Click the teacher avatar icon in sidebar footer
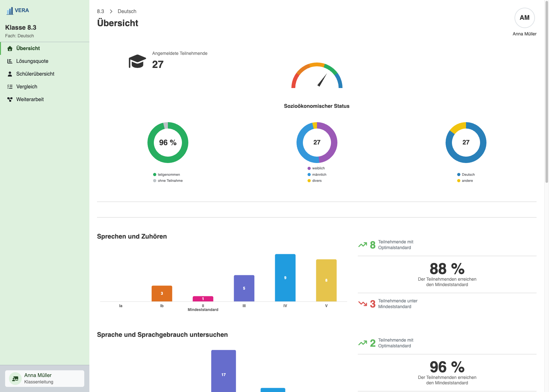This screenshot has width=549, height=392. click(x=15, y=379)
